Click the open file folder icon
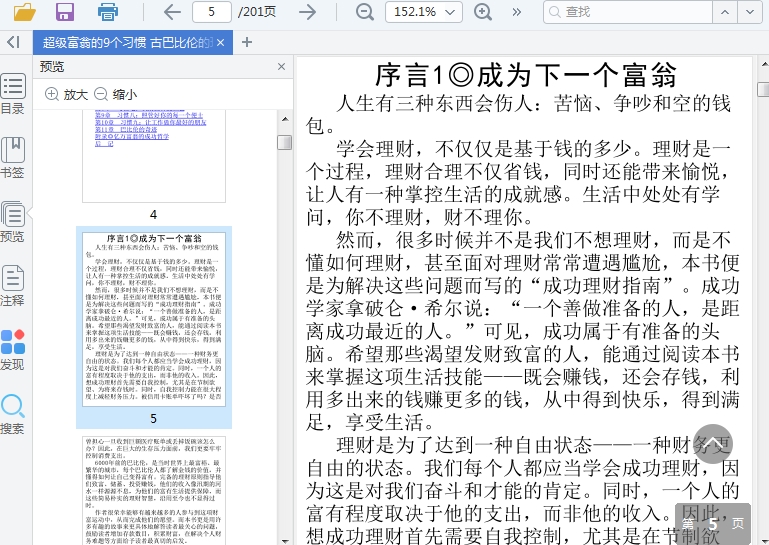The image size is (769, 545). coord(24,12)
